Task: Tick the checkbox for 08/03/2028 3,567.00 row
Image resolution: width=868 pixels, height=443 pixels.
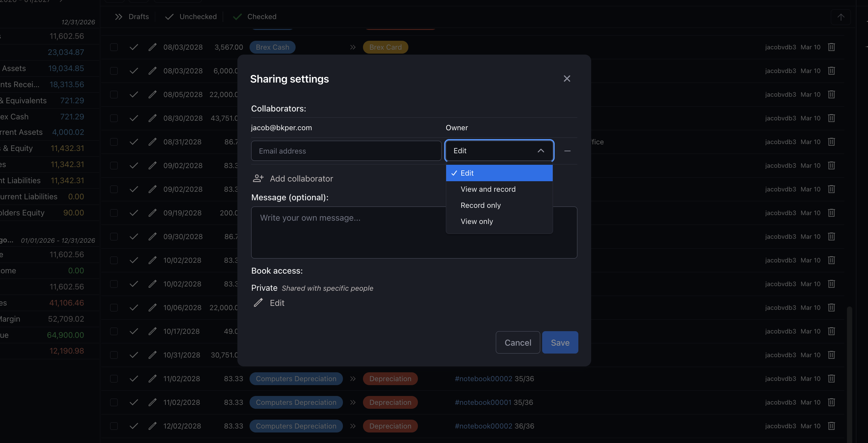Action: point(114,47)
